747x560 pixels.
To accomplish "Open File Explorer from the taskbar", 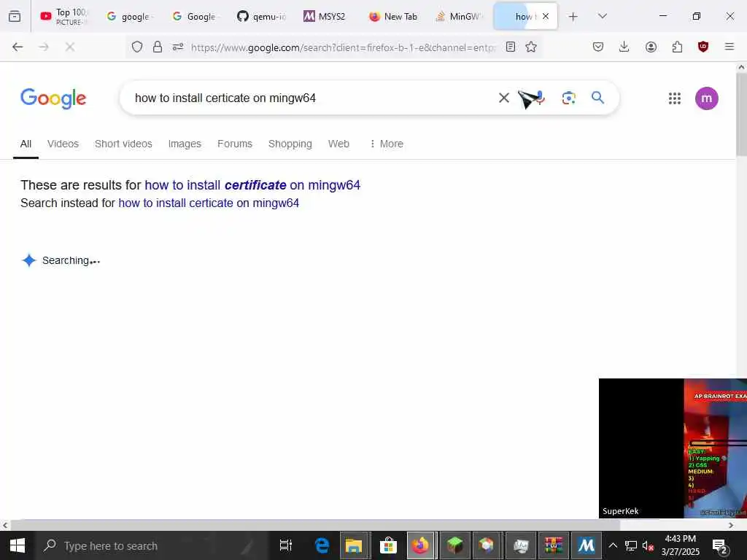I will click(x=354, y=545).
